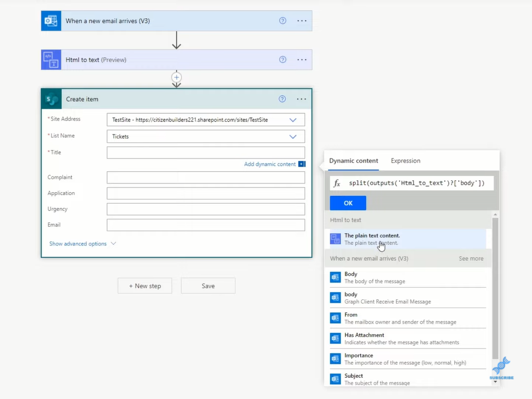Click Outlook icon next to Body item

click(x=335, y=277)
